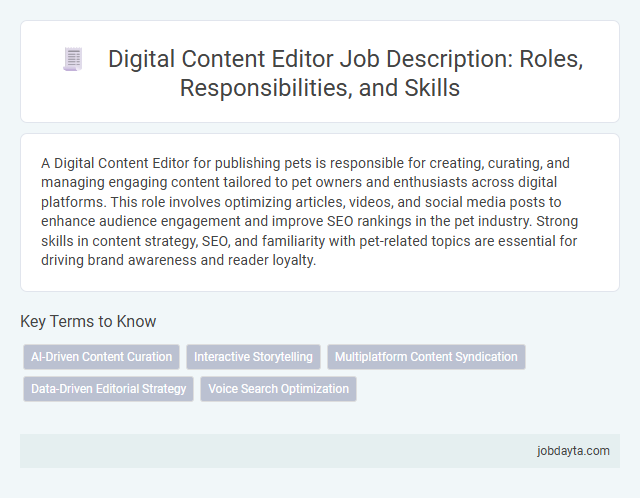640x498 pixels.
Task: Click the jobdayta.com footer text
Action: coord(573,451)
